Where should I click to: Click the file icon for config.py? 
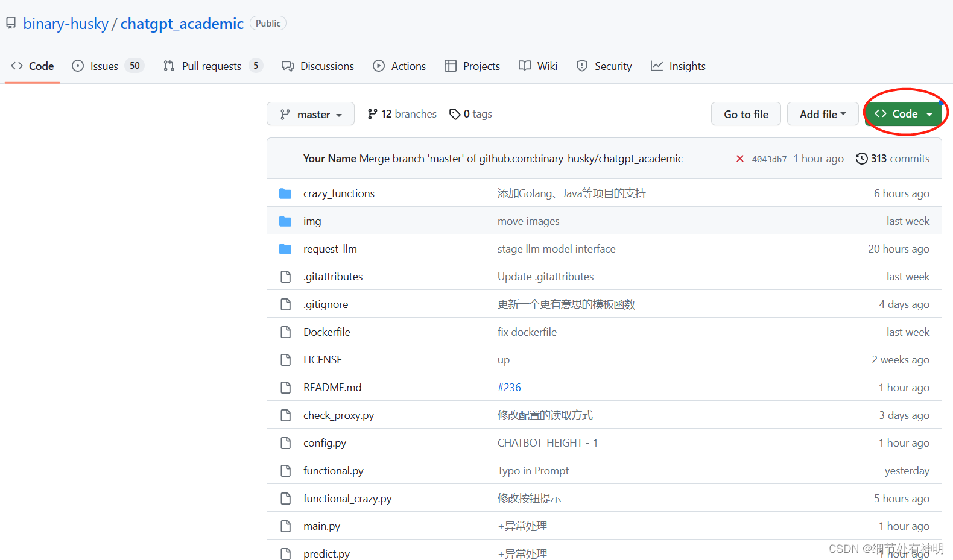285,443
